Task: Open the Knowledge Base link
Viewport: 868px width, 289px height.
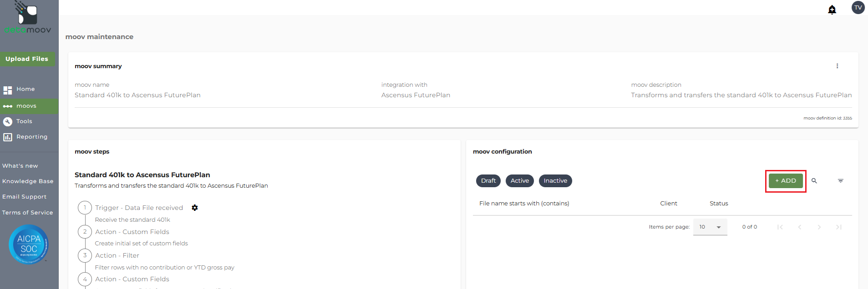Action: pos(28,181)
